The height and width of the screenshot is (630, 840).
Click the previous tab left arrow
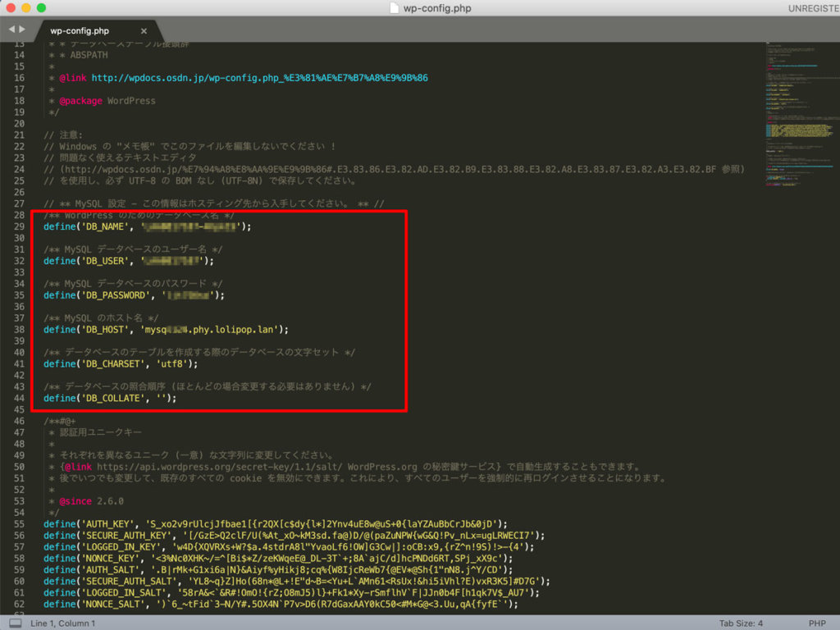11,30
